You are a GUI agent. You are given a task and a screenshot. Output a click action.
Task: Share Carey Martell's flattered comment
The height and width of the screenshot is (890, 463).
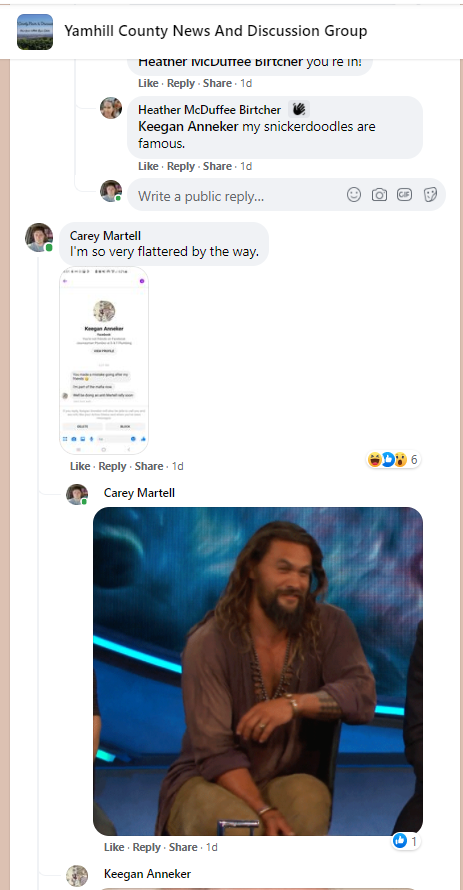click(149, 466)
